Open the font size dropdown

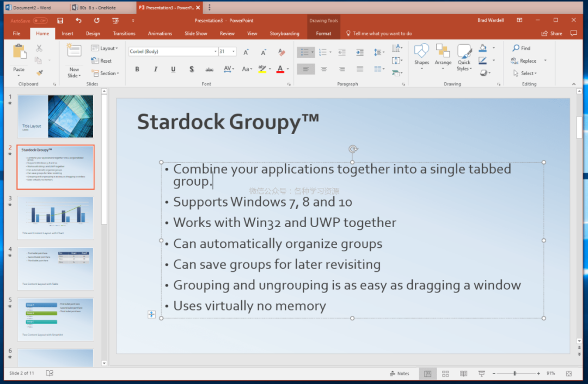234,51
